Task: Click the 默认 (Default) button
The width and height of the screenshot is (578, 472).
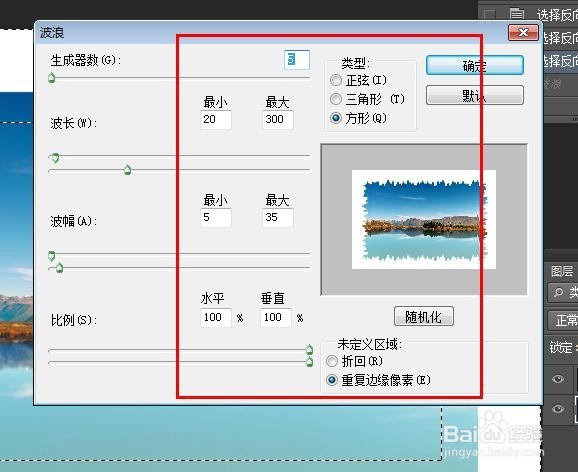Action: point(475,96)
